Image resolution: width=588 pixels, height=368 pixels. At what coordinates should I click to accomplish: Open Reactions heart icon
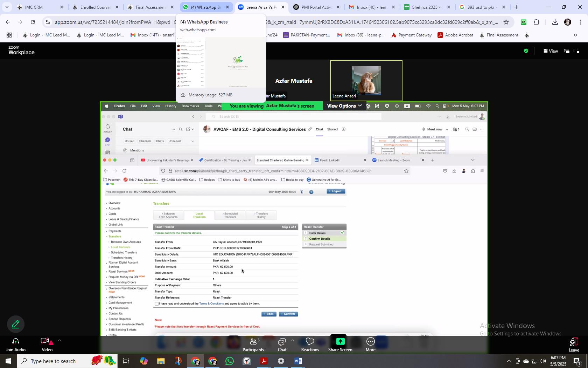pyautogui.click(x=310, y=341)
